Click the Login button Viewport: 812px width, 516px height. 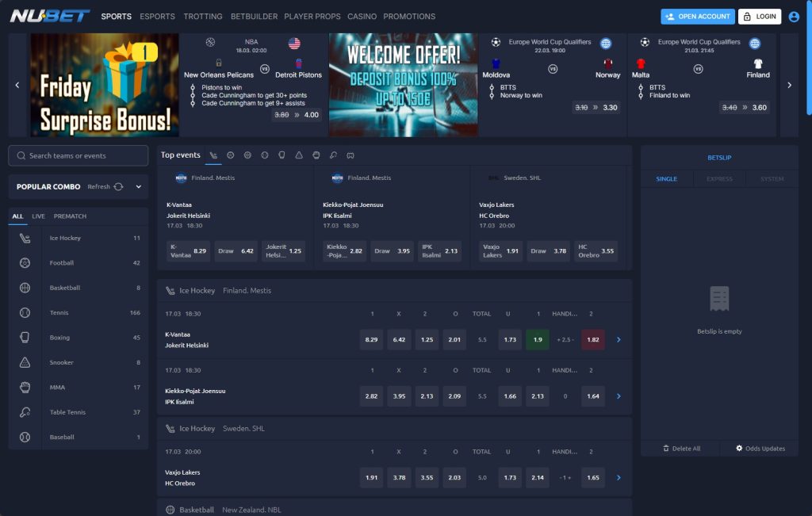(x=759, y=17)
